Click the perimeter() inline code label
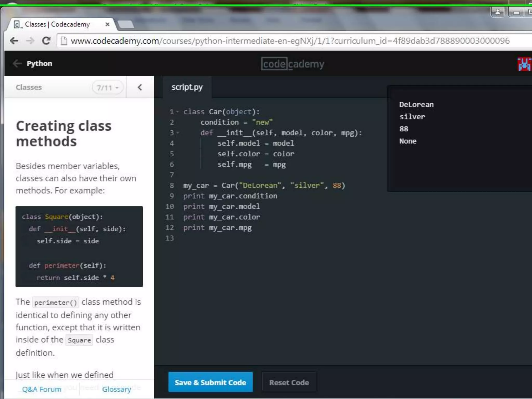 click(x=56, y=302)
